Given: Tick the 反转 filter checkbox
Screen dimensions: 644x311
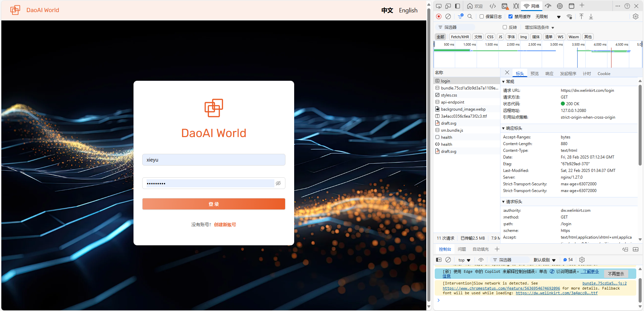Looking at the screenshot, I should coord(505,27).
